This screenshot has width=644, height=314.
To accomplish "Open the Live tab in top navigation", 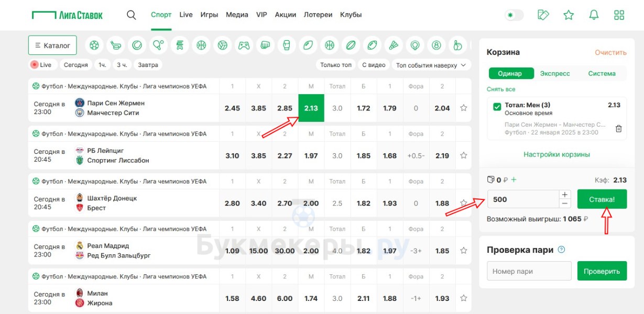I will coord(186,15).
